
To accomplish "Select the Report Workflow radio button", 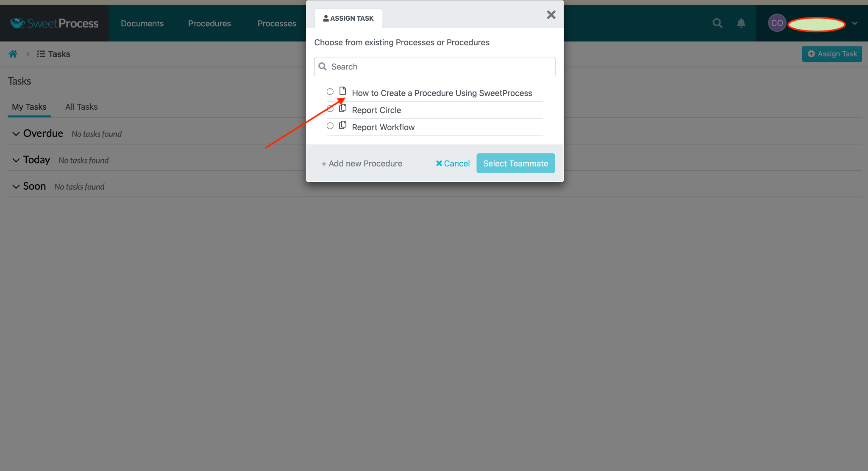I will coord(330,127).
